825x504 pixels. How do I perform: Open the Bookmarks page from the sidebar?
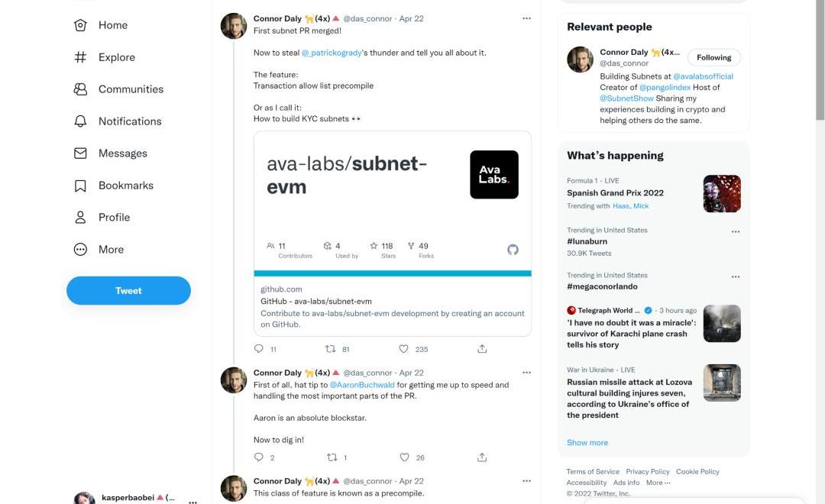pos(125,186)
